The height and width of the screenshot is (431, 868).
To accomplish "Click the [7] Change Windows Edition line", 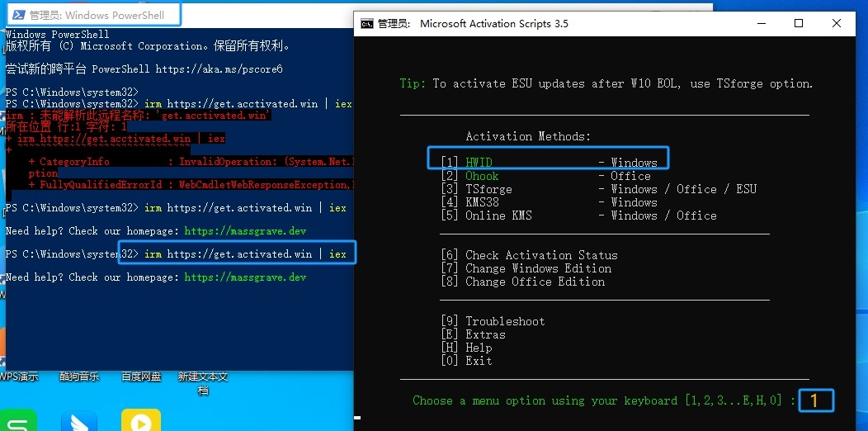I will [526, 268].
